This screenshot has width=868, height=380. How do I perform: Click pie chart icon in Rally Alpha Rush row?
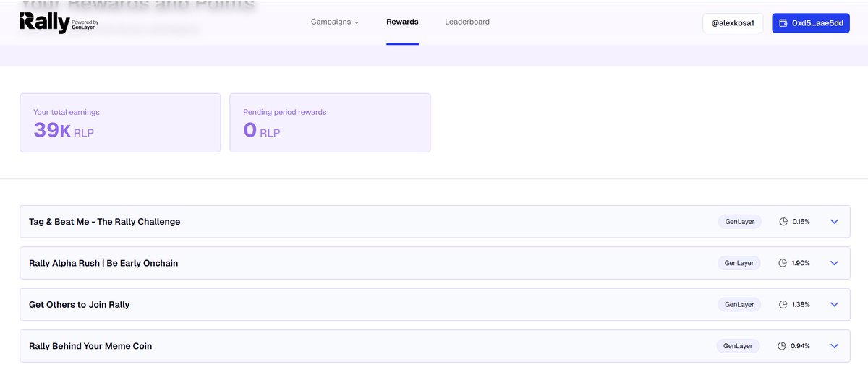(783, 263)
